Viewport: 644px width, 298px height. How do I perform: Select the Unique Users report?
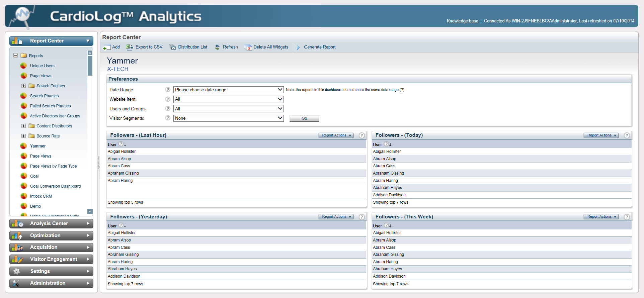42,66
